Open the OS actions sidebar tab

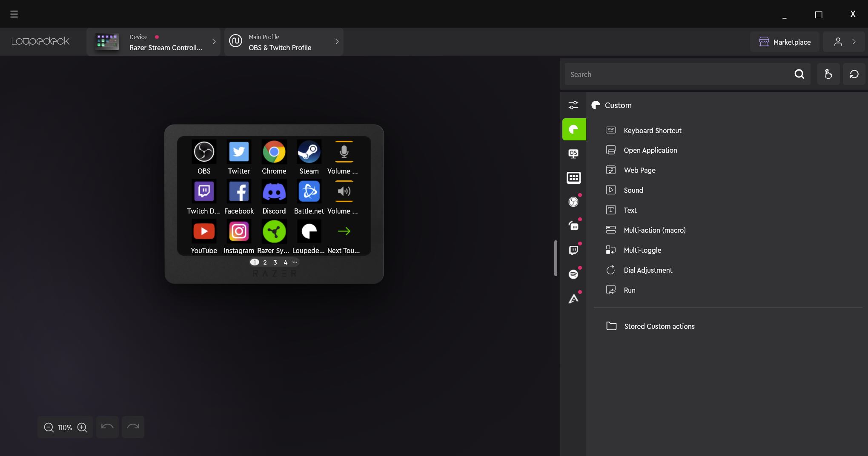click(x=573, y=154)
